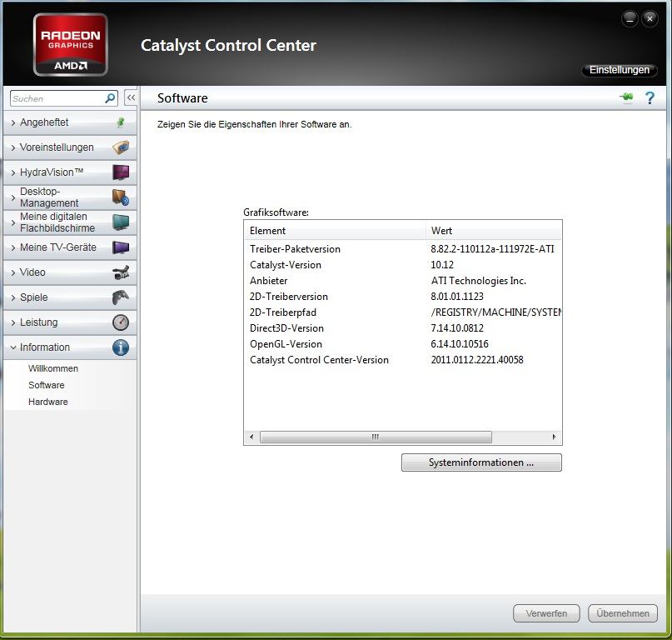Select the Catalyst Control Center-Version row
This screenshot has width=672, height=640.
tap(403, 360)
